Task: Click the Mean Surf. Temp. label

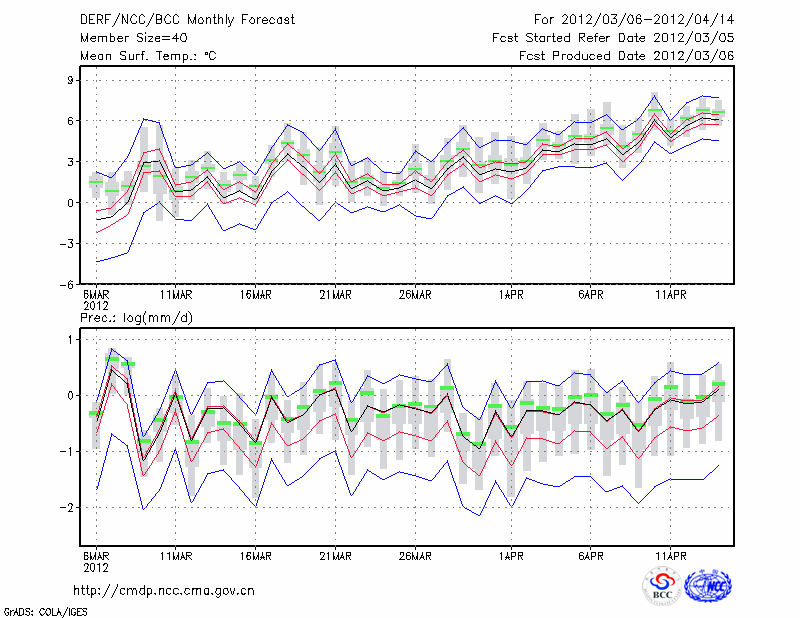Action: (x=148, y=56)
